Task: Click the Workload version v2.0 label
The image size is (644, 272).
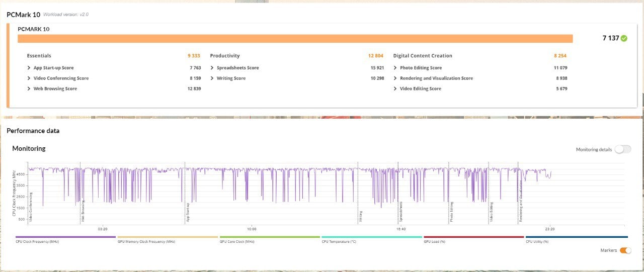Action: [66, 15]
